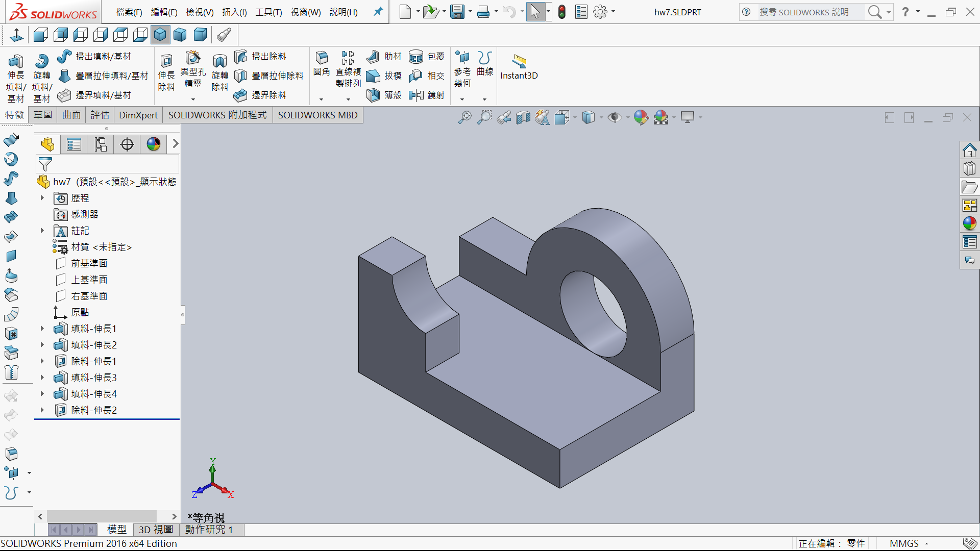Open the ConfigurationManager tab icon
This screenshot has height=551, width=980.
tap(101, 144)
